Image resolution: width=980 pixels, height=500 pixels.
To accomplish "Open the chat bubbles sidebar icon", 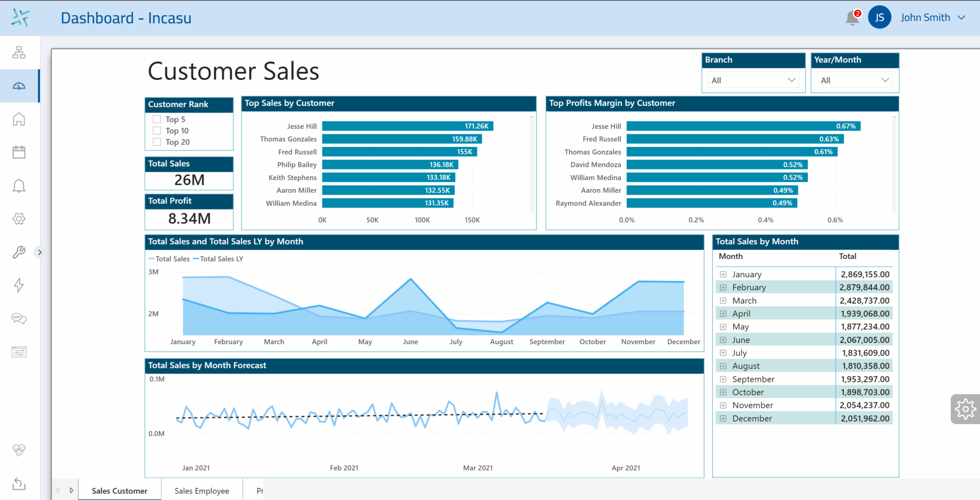I will 19,319.
